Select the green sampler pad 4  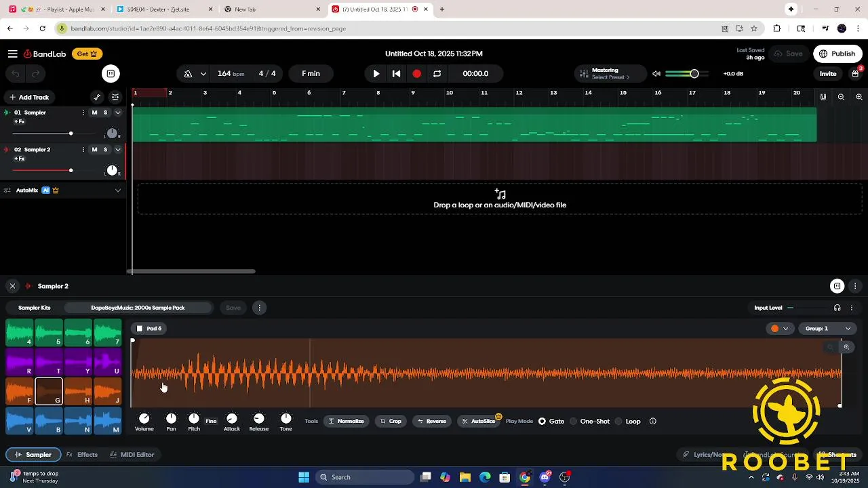[x=19, y=333]
